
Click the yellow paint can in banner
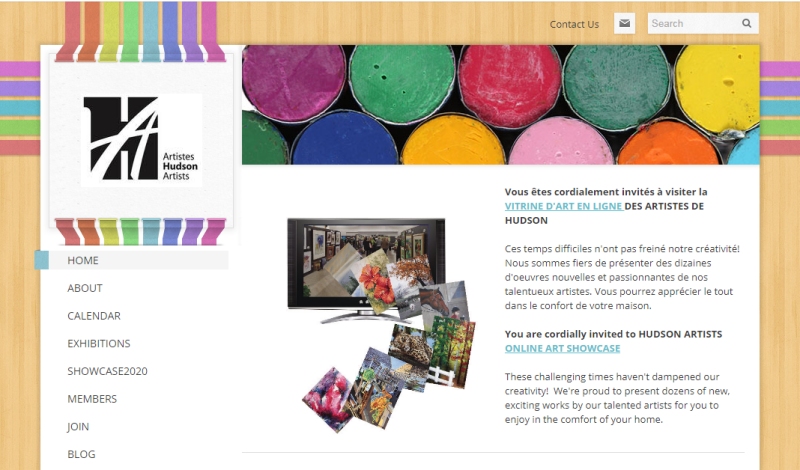(718, 87)
